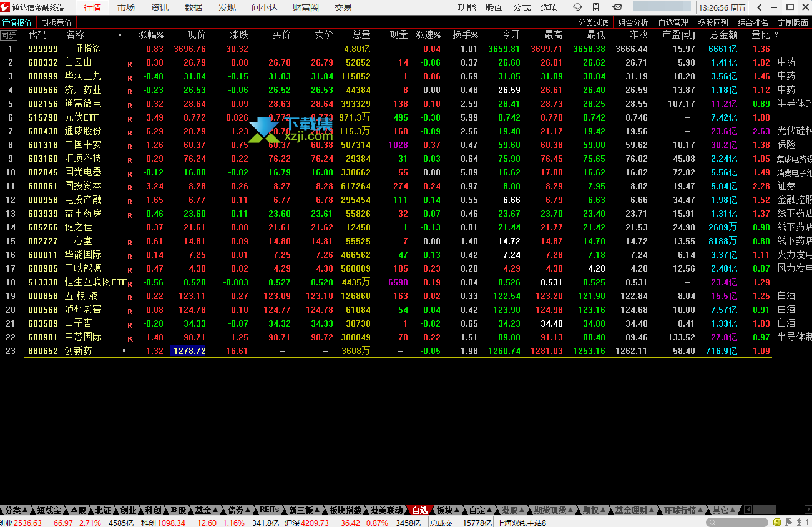Screen dimensions: 812x527
Task: Select the 封板竞价 sub-tab
Action: click(x=57, y=22)
